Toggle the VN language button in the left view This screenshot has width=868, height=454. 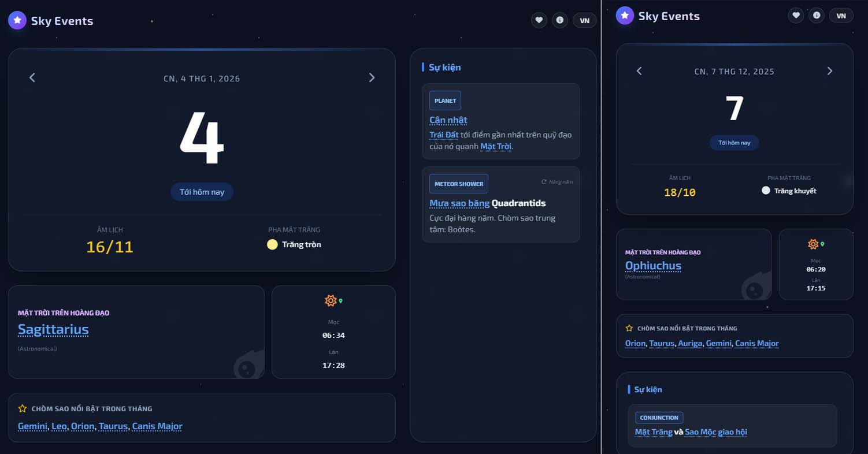[584, 20]
